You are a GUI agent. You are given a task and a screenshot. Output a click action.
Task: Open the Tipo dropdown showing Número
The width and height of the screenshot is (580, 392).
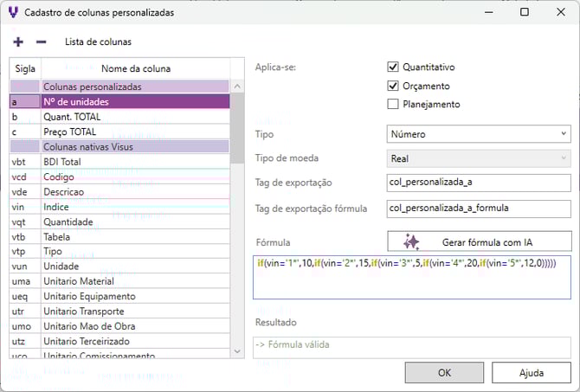[478, 134]
